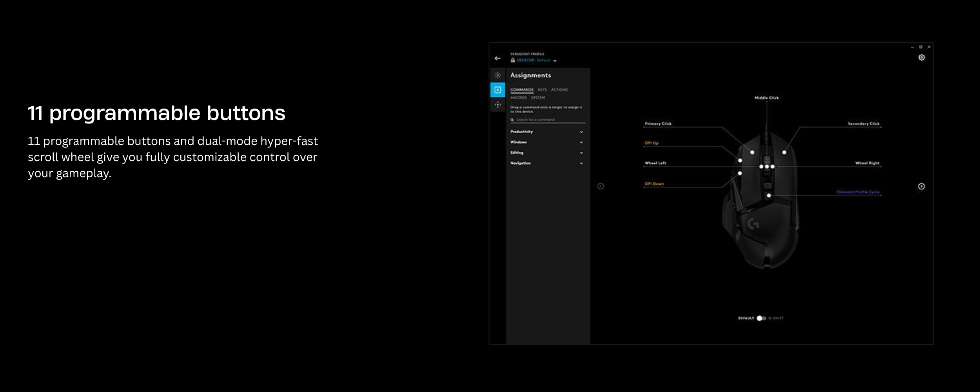Click the back arrow in G HUB
This screenshot has height=392, width=980.
click(x=497, y=58)
